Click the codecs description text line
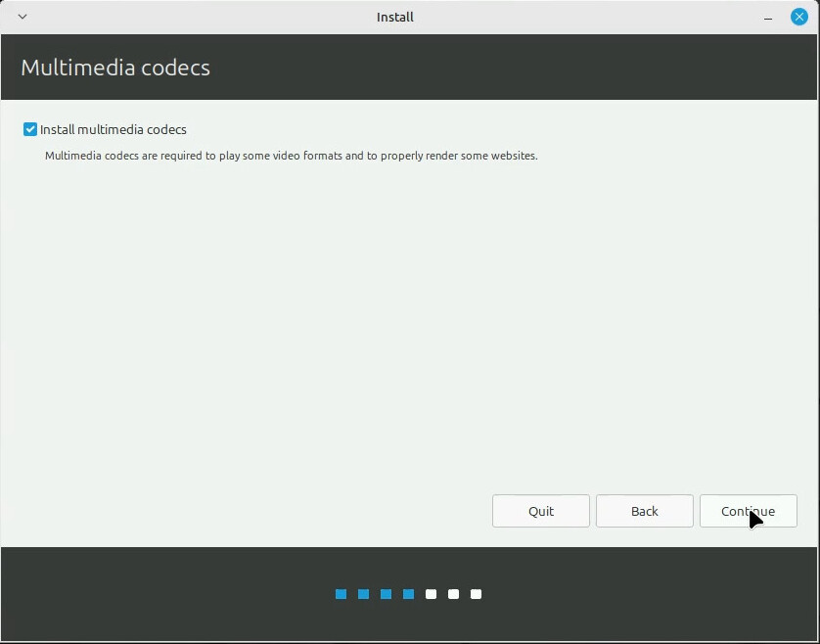Screen dimensions: 820x644 [292, 156]
